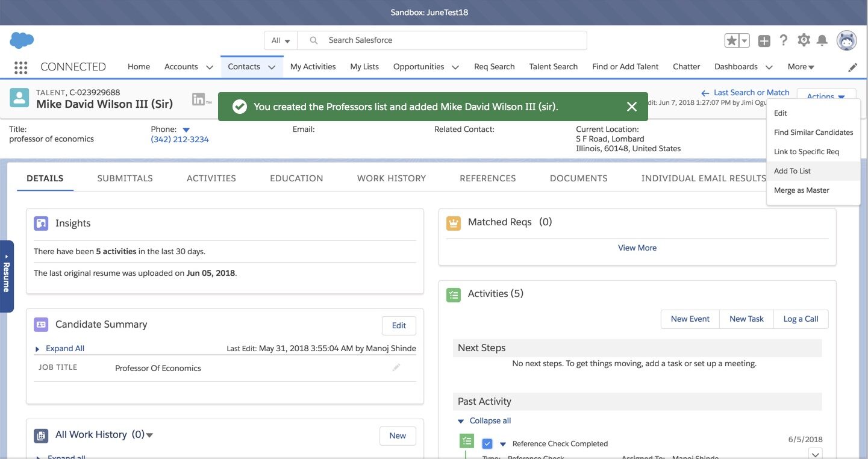Image resolution: width=868 pixels, height=459 pixels.
Task: Open the global actions plus icon
Action: click(x=764, y=40)
